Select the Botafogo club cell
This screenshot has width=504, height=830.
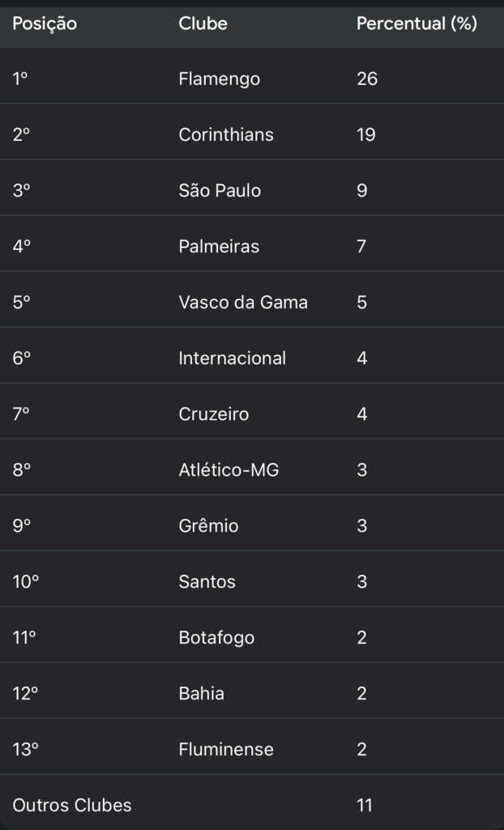[x=216, y=638]
